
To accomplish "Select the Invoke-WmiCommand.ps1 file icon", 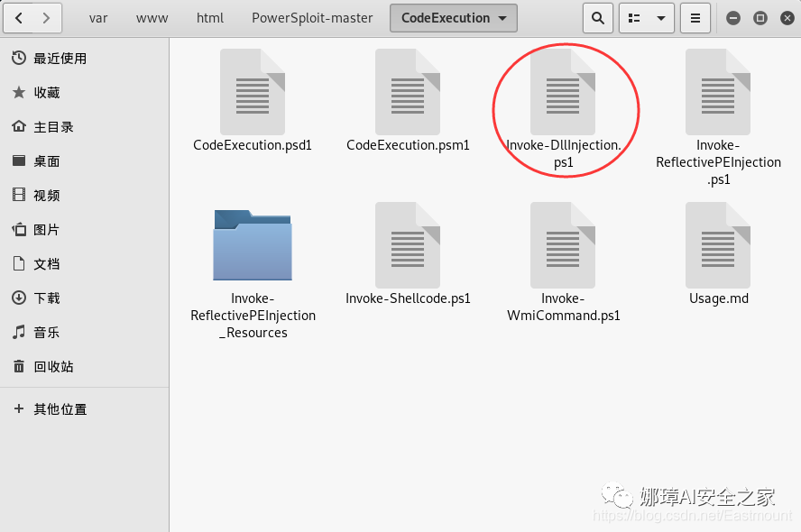I will [x=563, y=245].
